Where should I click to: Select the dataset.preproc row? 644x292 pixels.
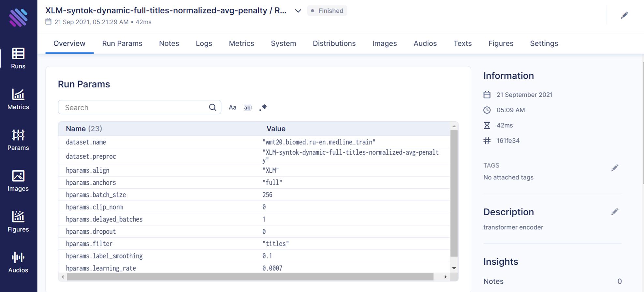pyautogui.click(x=254, y=156)
